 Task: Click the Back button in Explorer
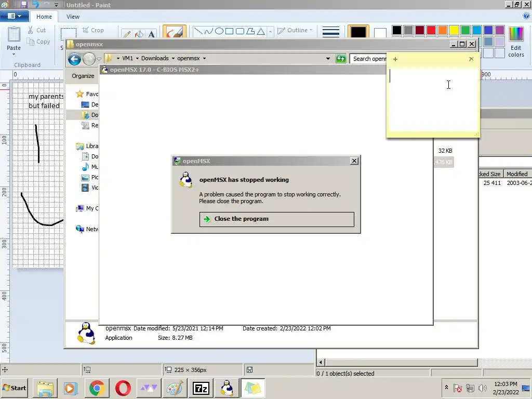pos(74,59)
